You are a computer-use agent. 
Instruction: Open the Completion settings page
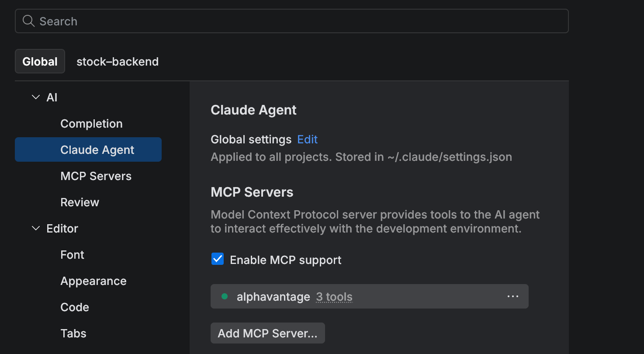click(91, 124)
